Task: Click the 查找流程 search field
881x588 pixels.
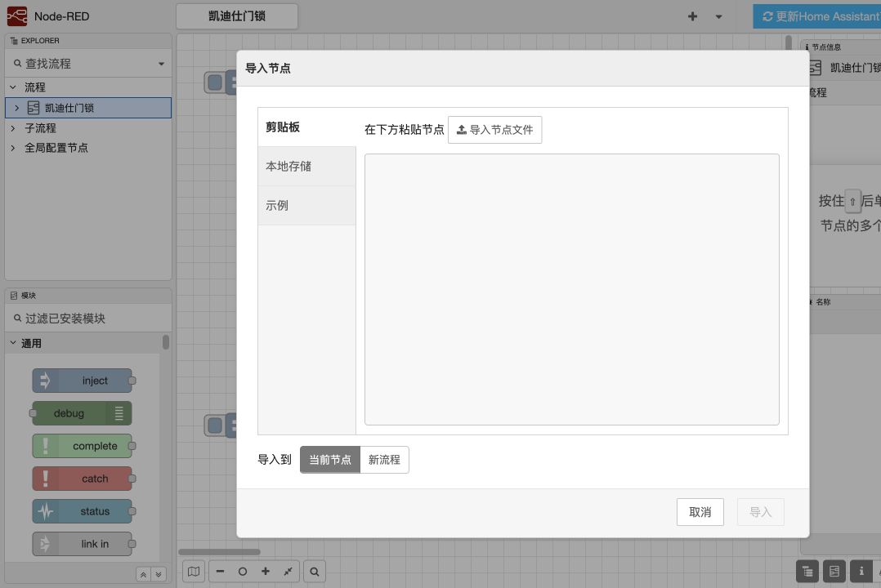Action: [x=89, y=64]
